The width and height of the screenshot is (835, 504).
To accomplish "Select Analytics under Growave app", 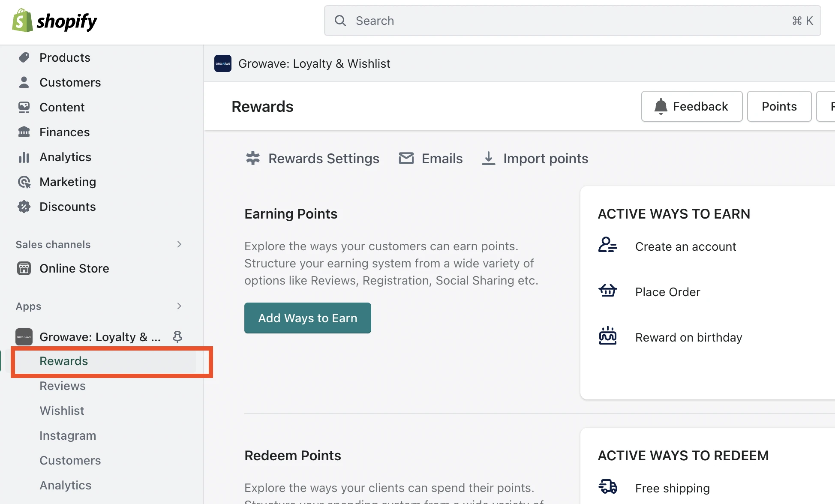I will 65,485.
